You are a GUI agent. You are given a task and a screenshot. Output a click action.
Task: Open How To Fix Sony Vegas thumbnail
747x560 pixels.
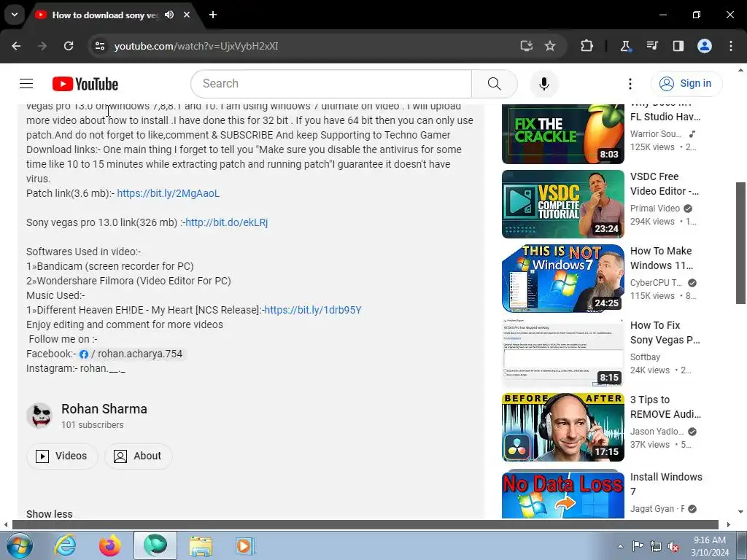(x=562, y=352)
